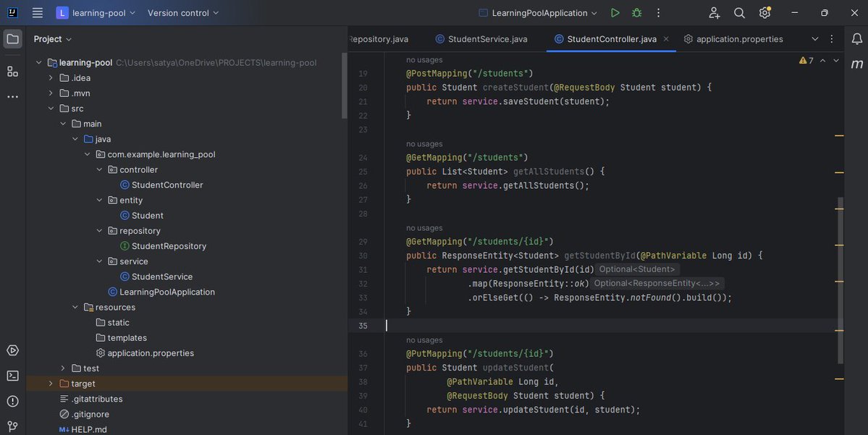The image size is (868, 435).
Task: Toggle the Project tool window folder icon
Action: pos(13,39)
